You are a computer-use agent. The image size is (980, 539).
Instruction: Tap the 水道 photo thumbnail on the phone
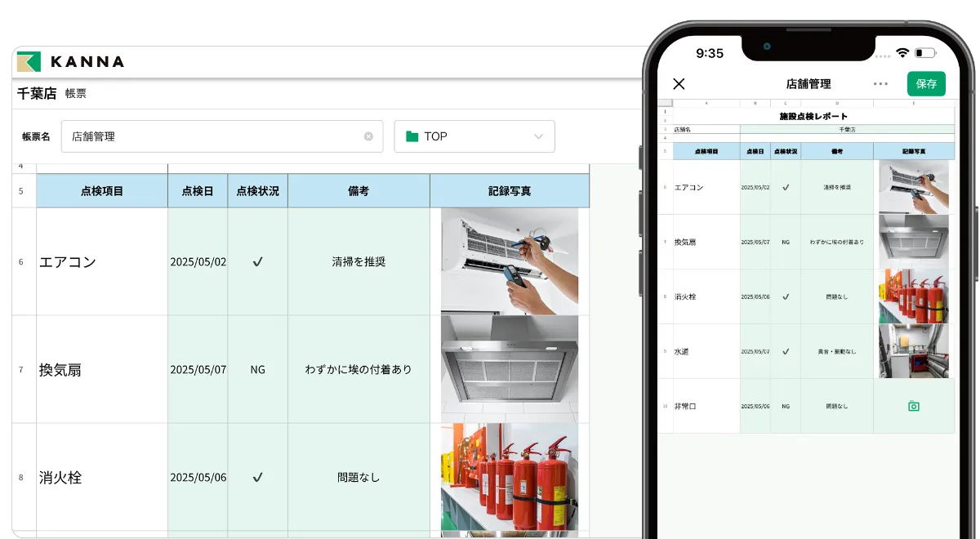coord(914,351)
